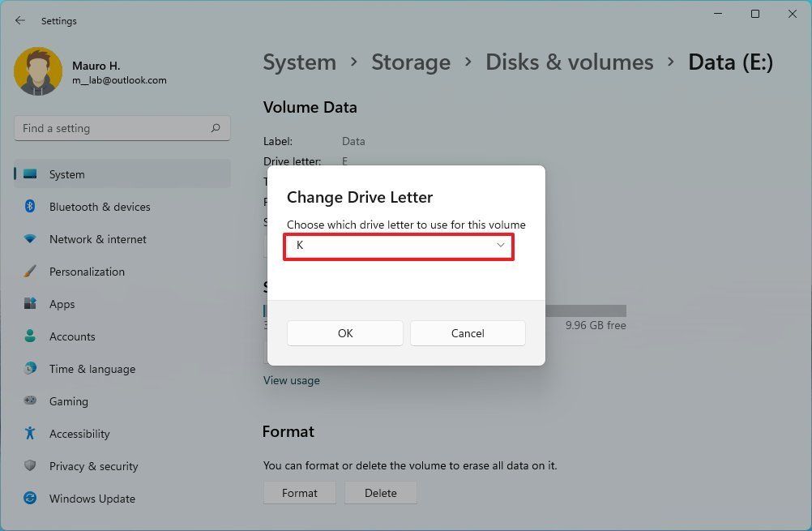Open Network & internet settings
This screenshot has height=531, width=812.
tap(97, 239)
